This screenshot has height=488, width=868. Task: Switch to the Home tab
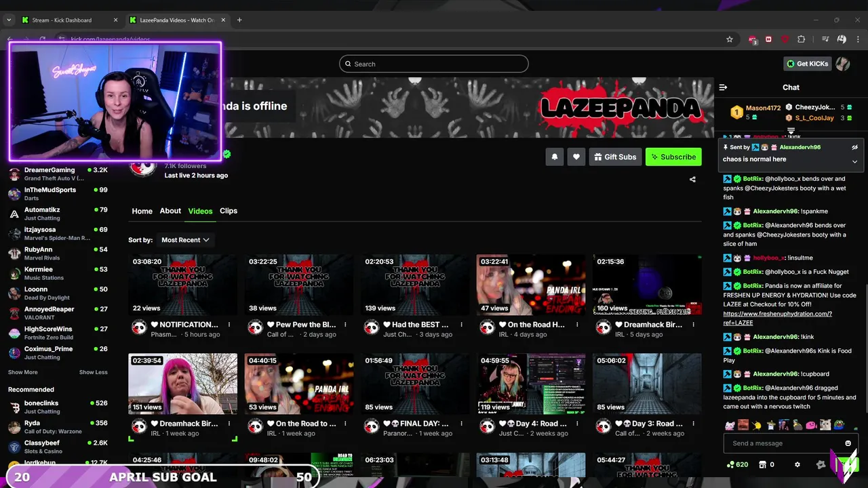click(142, 211)
